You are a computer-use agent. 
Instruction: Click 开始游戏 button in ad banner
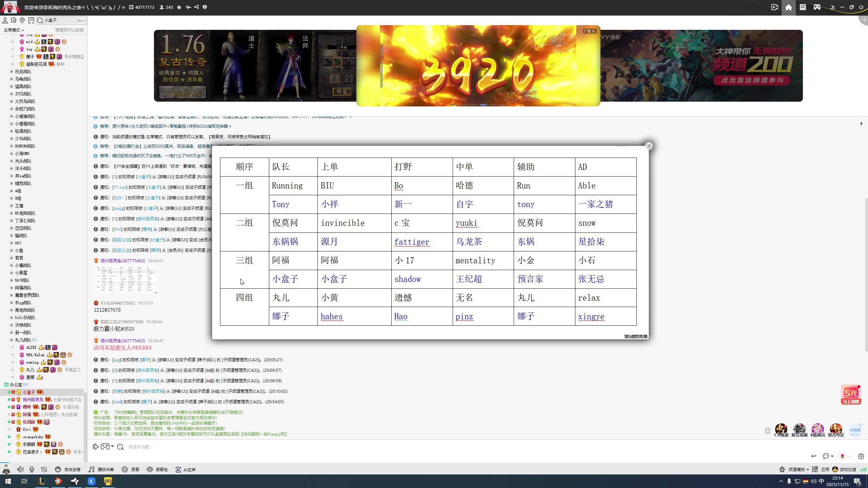[x=182, y=92]
